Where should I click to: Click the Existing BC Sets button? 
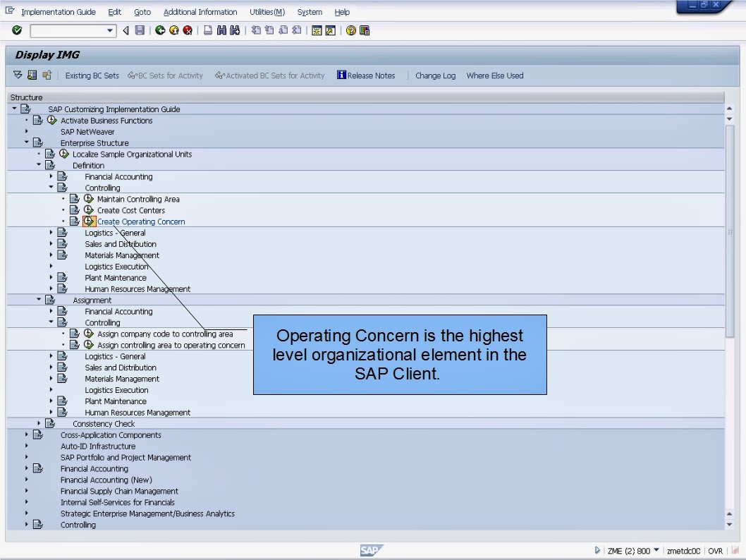tap(91, 75)
